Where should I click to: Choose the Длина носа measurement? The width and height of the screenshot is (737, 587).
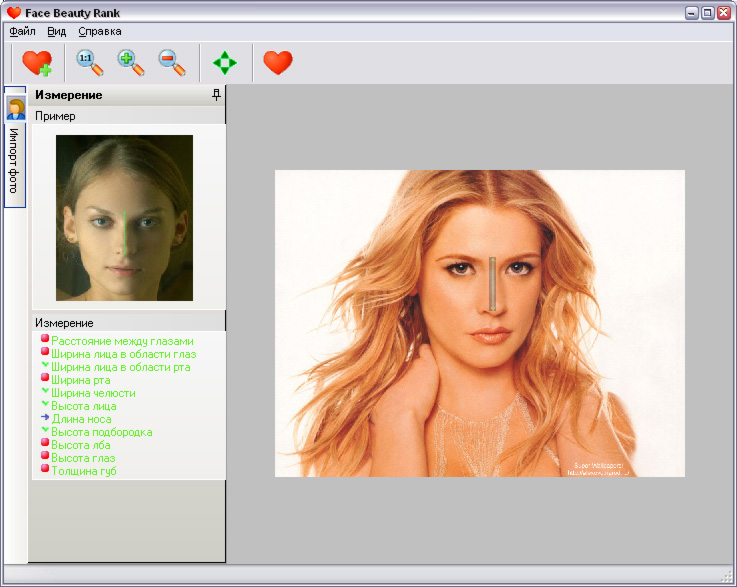coord(81,419)
